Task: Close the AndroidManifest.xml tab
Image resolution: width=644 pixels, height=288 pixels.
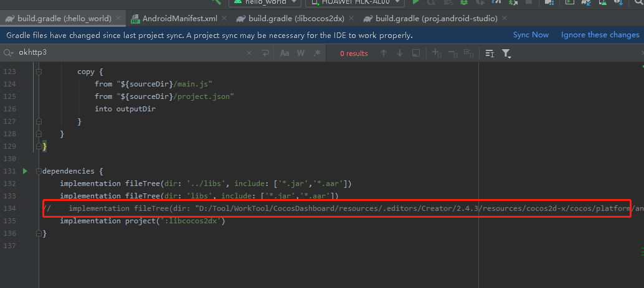Action: pos(224,19)
